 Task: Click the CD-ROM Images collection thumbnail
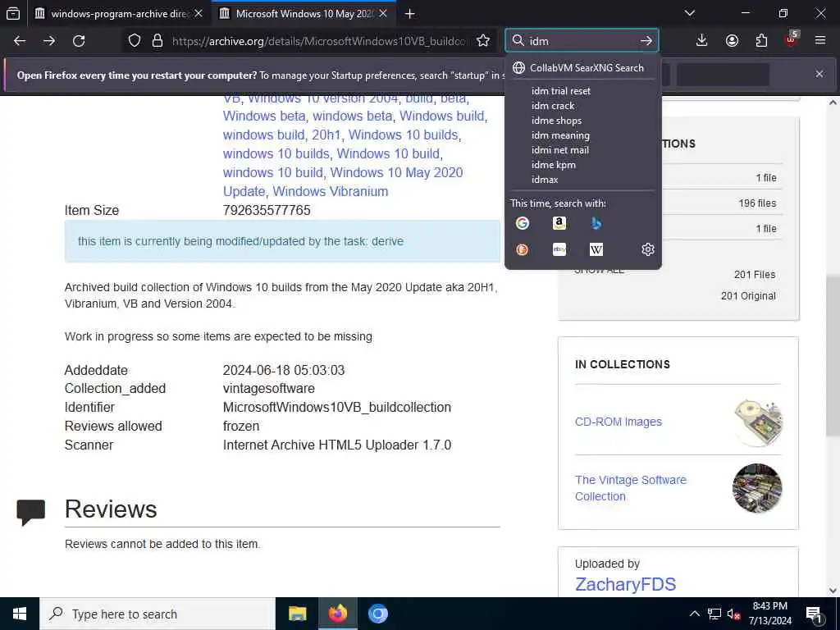coord(758,422)
